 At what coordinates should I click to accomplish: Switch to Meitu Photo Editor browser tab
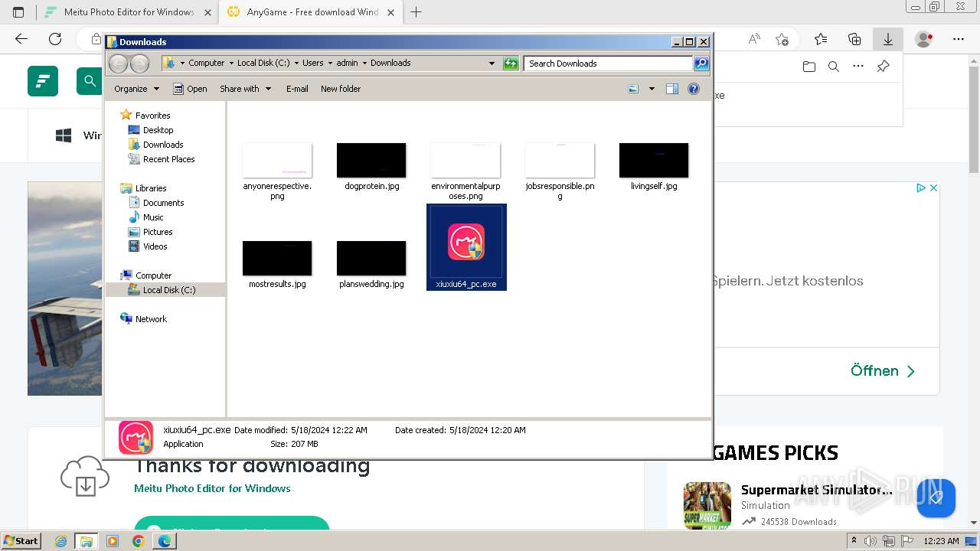pos(127,12)
